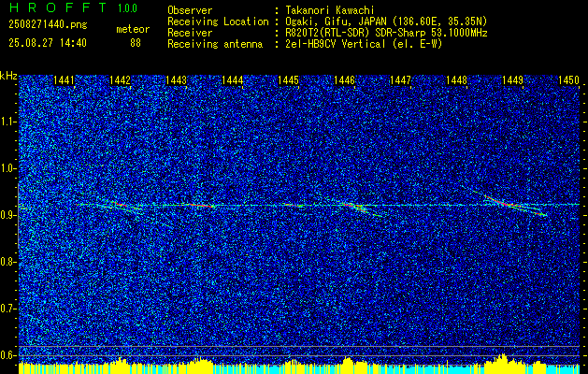Viewport: 588px width, 374px height.
Task: Click the 1445 time marker
Action: pyautogui.click(x=288, y=80)
